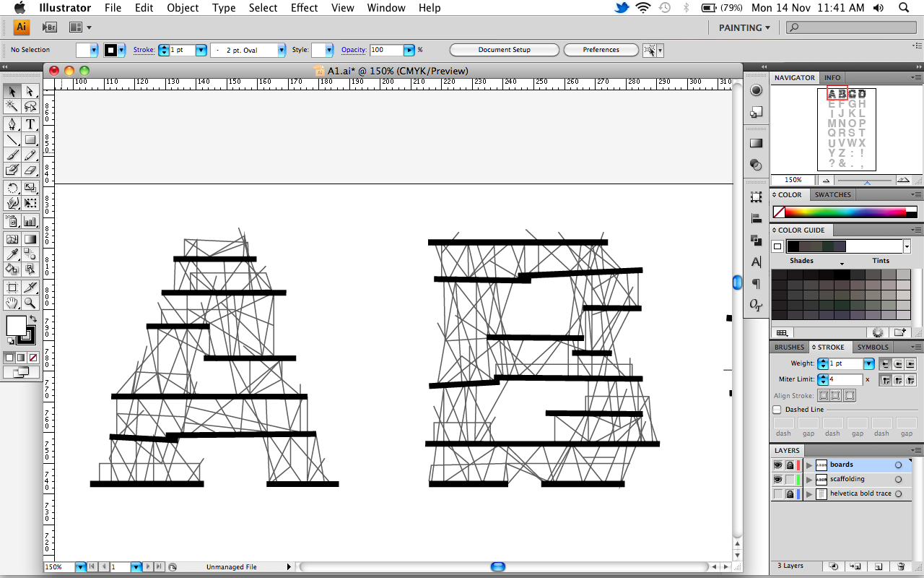This screenshot has height=578, width=924.
Task: Open the Effect menu
Action: 304,8
